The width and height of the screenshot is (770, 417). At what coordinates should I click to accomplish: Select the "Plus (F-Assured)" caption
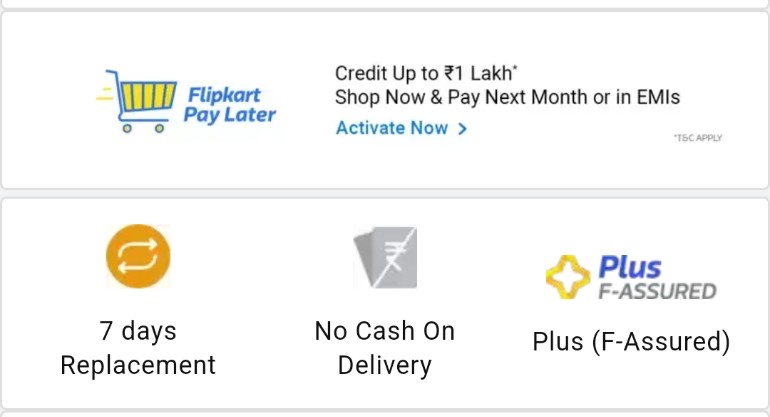click(632, 341)
